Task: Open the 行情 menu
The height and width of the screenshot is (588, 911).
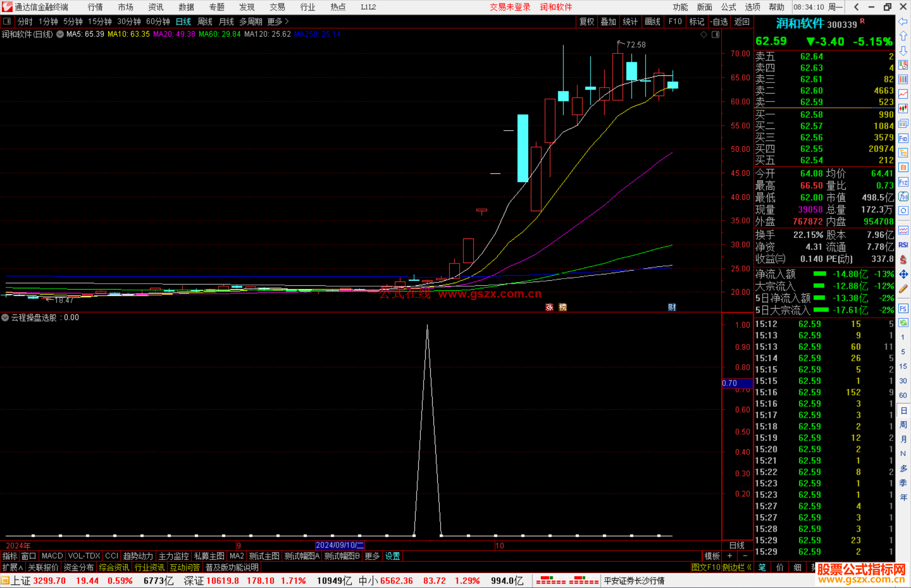Action: (x=95, y=7)
